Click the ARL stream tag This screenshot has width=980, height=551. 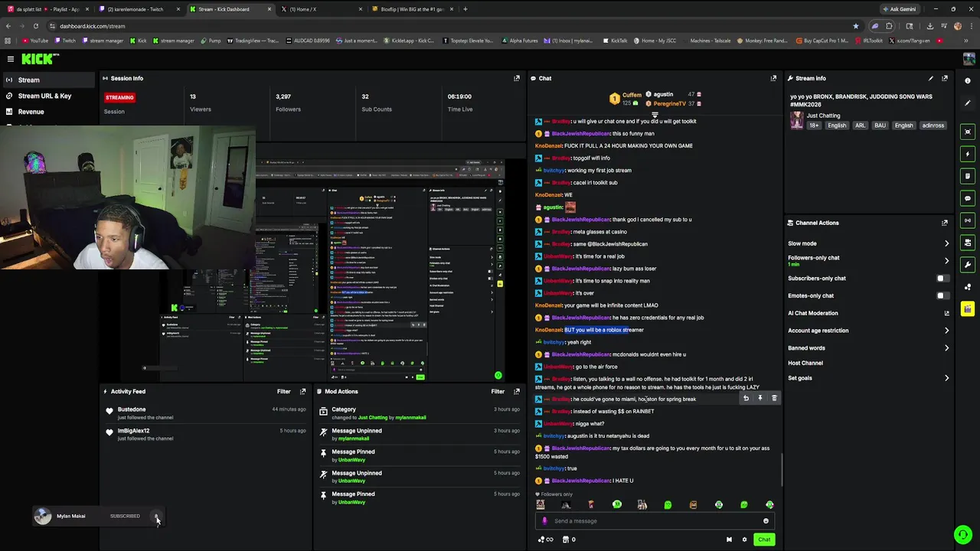[x=860, y=126]
